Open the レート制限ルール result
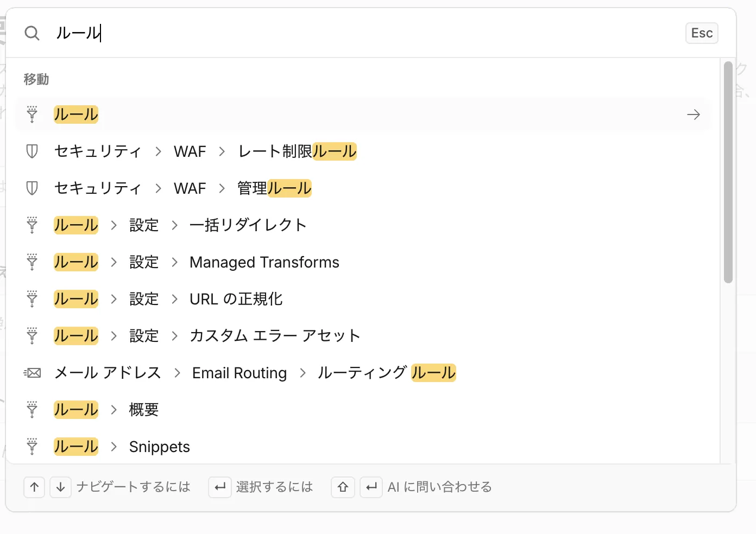Screen dimensions: 756x534 pos(363,151)
